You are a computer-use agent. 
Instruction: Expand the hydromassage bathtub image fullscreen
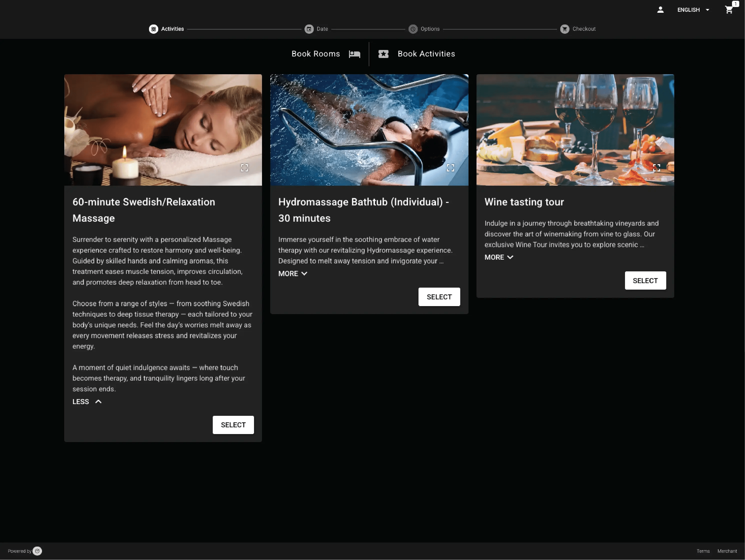pyautogui.click(x=450, y=168)
